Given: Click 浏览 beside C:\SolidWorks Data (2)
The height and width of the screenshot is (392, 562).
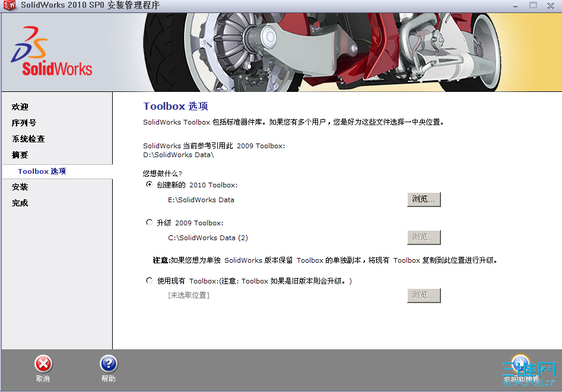Looking at the screenshot, I should [x=424, y=237].
